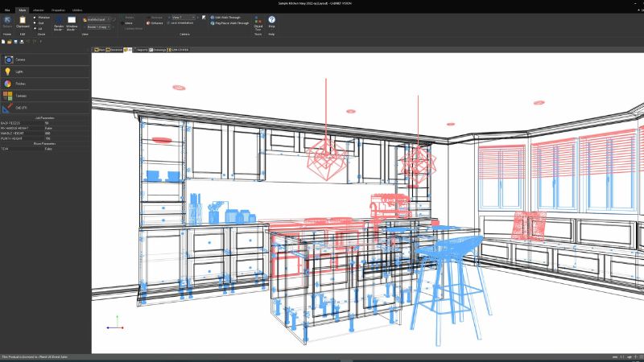Select the Window zoom radio option

(42, 18)
